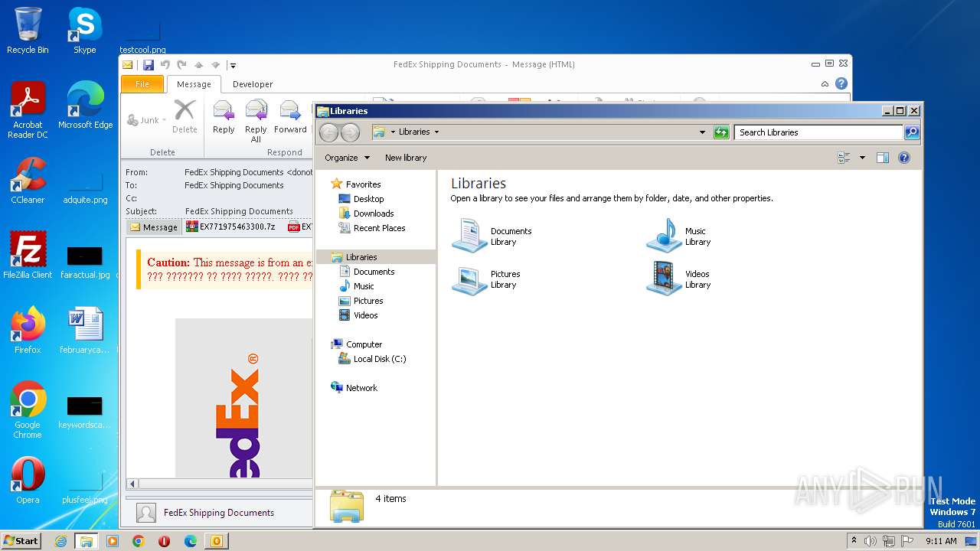Select Videos under Libraries tree
This screenshot has width=980, height=551.
pos(358,315)
